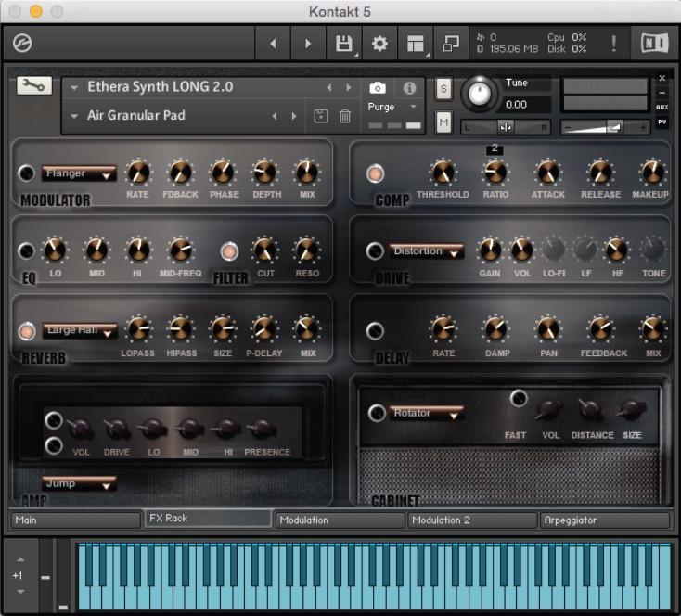Toggle the Drive power button
Image resolution: width=681 pixels, height=616 pixels.
(375, 250)
